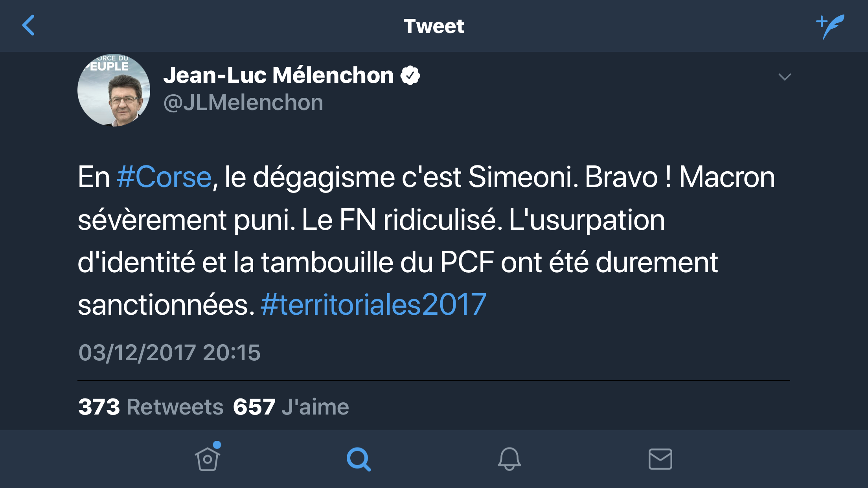Open Jean-Luc Mélenchon's profile picture
The width and height of the screenshot is (868, 488).
point(114,90)
